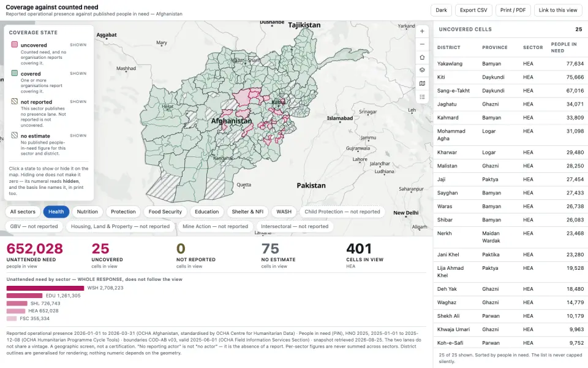Click the Export CSV button
588x368 pixels.
[x=473, y=10]
